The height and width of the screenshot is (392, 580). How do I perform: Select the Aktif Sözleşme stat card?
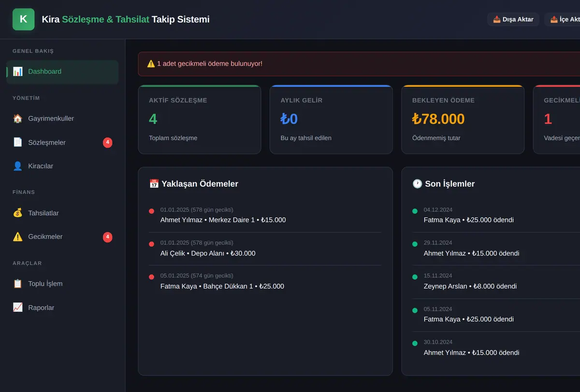[x=200, y=119]
